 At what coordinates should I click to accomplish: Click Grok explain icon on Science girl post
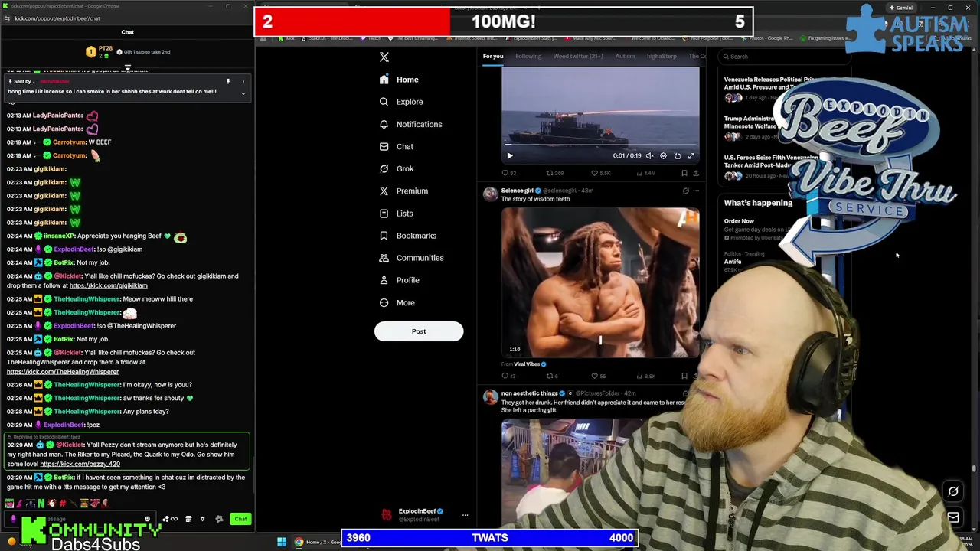coord(685,191)
